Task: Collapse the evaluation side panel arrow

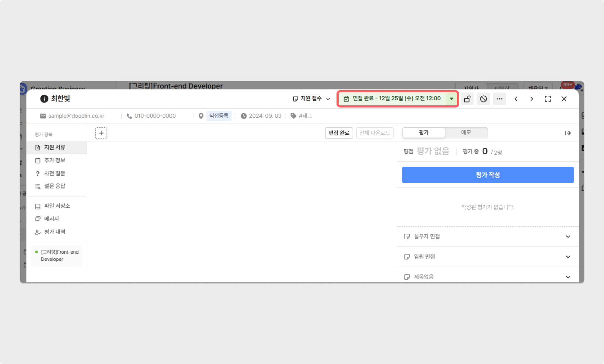Action: 568,133
